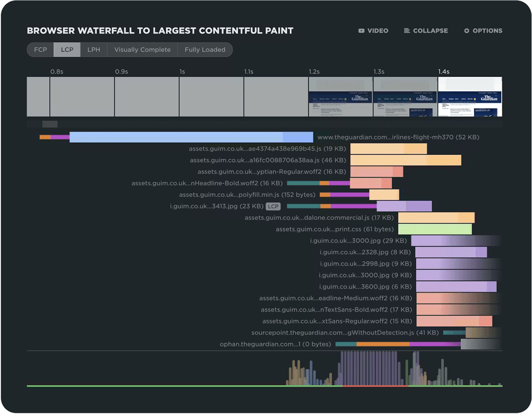Open the Options gear icon
532x414 pixels.
click(467, 31)
